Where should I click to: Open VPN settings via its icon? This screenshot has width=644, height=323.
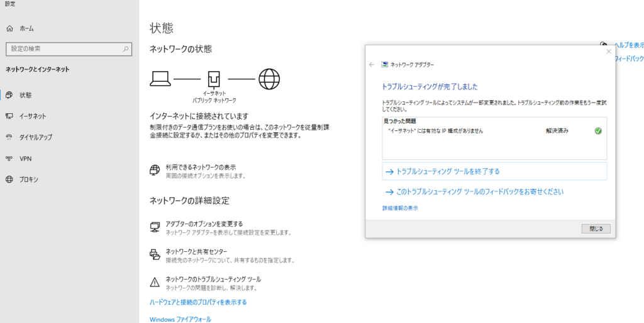click(9, 159)
